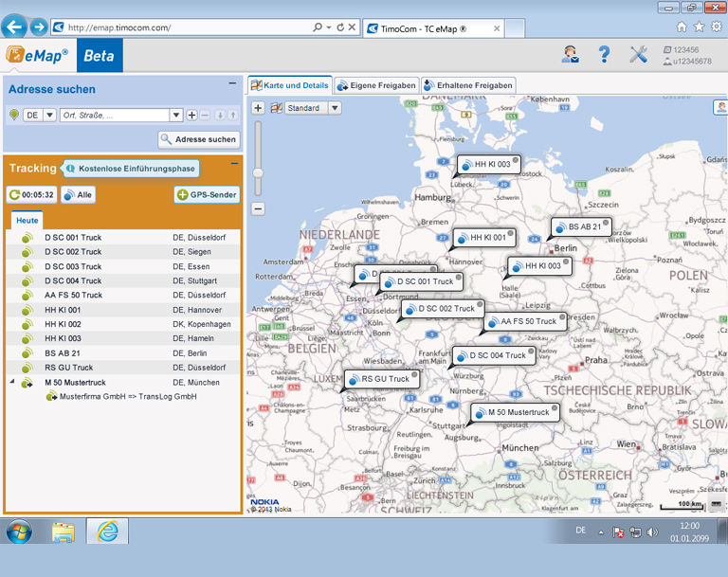
Task: Open the customer support contact icon
Action: [x=570, y=54]
